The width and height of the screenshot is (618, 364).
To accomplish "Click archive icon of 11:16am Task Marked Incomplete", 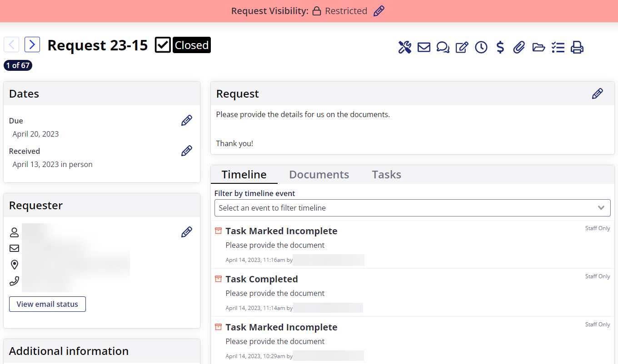I will point(218,231).
